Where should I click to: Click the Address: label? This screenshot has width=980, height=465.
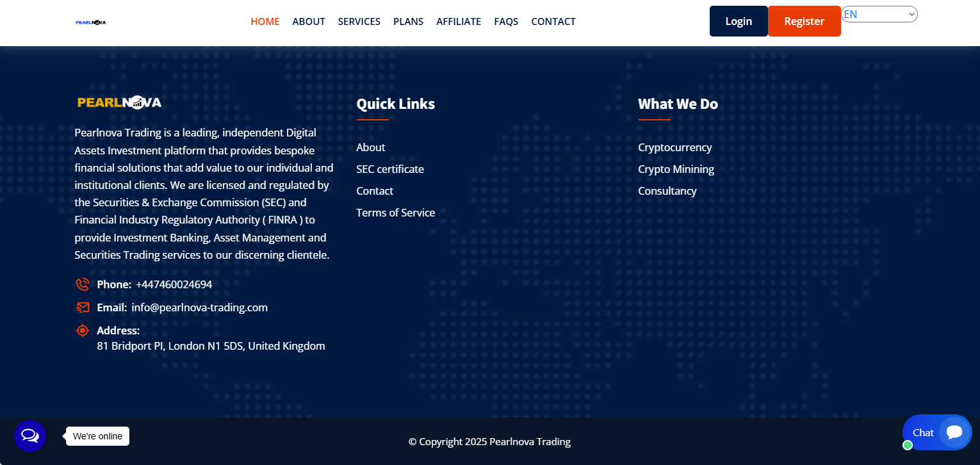tap(118, 330)
